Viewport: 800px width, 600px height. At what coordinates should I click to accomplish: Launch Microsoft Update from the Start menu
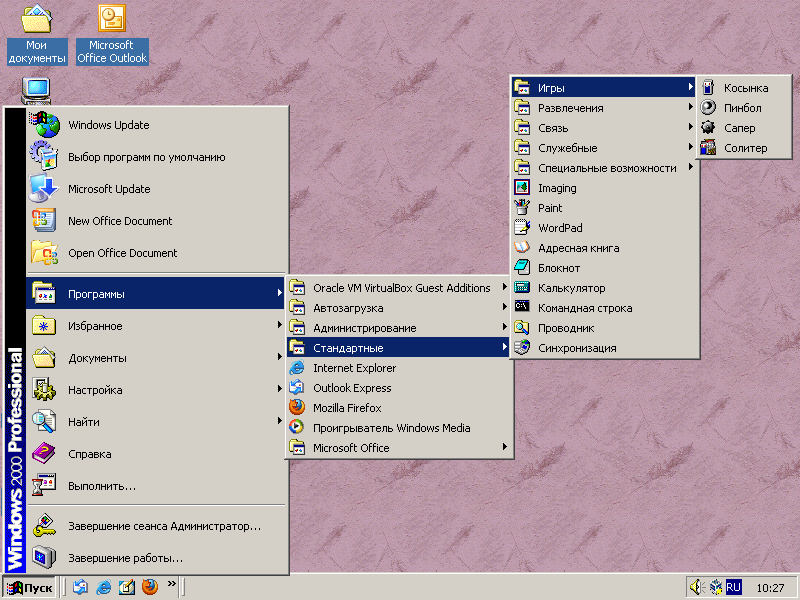click(157, 189)
